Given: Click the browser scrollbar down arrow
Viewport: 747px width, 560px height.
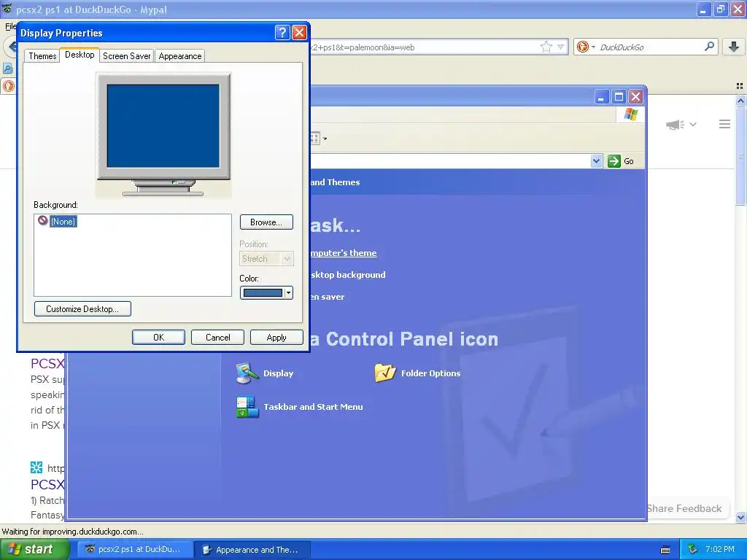Looking at the screenshot, I should pos(740,517).
